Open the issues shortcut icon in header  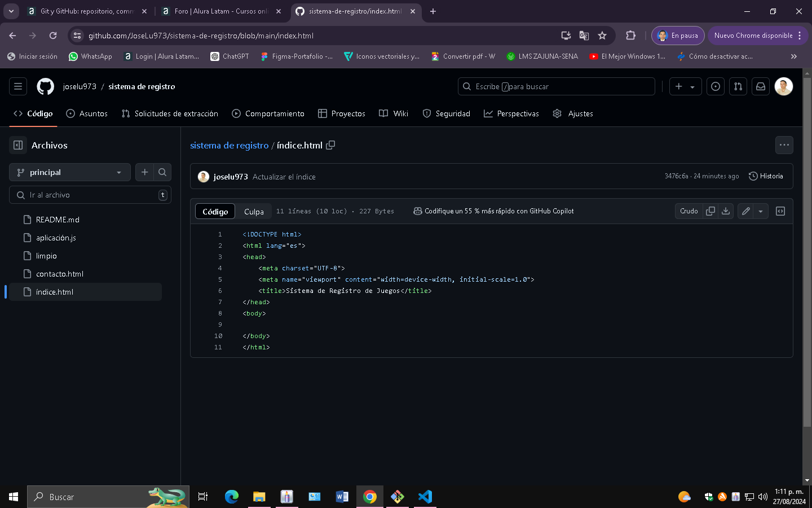(716, 86)
